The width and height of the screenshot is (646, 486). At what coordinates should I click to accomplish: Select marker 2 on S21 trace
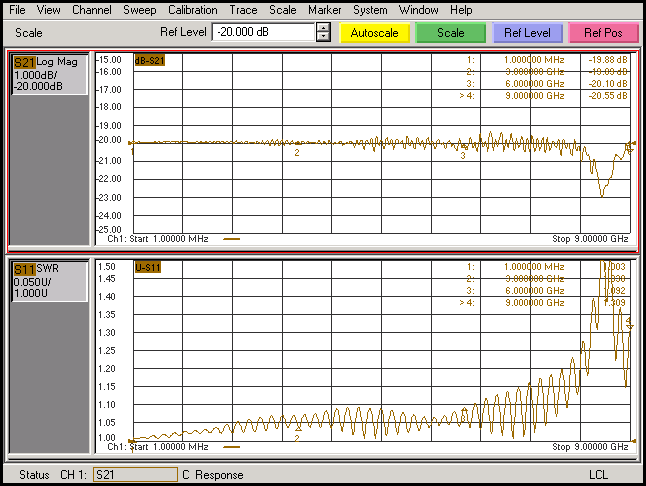tap(297, 149)
